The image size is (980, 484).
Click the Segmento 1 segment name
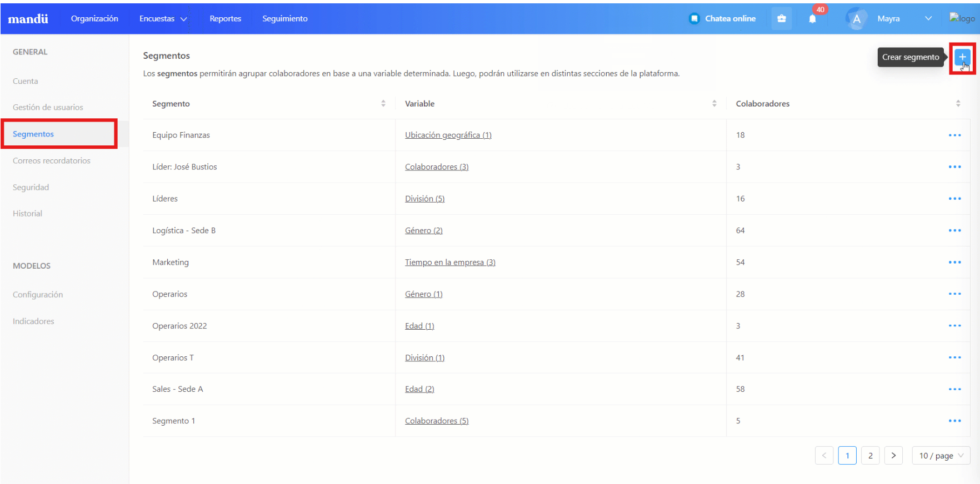click(174, 421)
